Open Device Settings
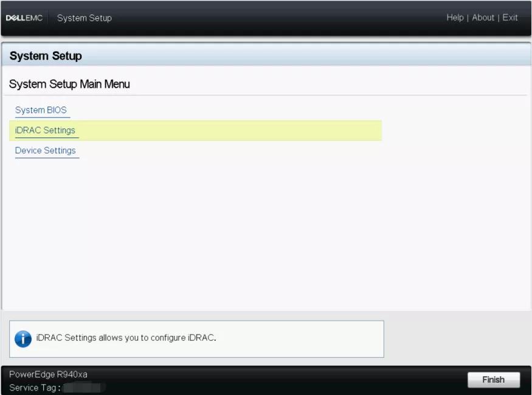Viewport: 532px width, 395px height. tap(45, 150)
